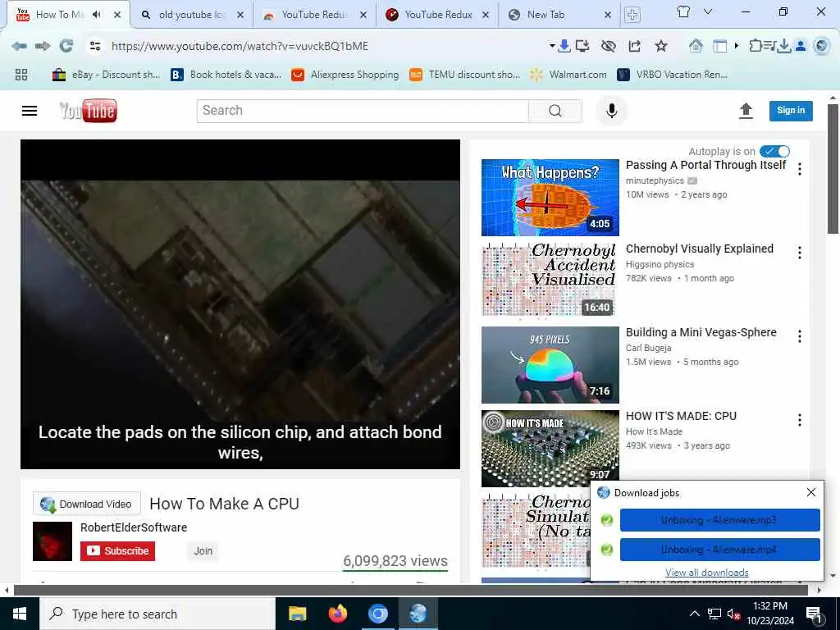Open the HOW IT'S MADE: CPU thumbnail
The image size is (840, 630).
[550, 449]
